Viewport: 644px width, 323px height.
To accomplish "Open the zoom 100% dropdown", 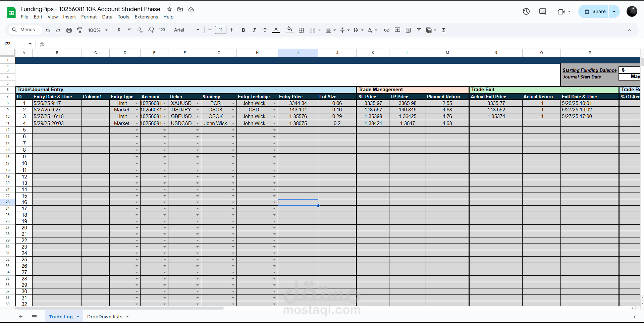I will [98, 30].
